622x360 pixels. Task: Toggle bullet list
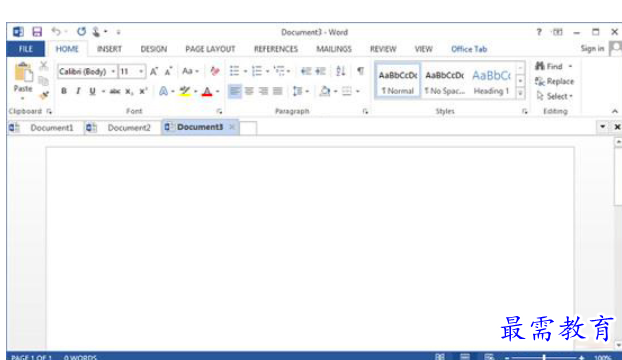234,71
